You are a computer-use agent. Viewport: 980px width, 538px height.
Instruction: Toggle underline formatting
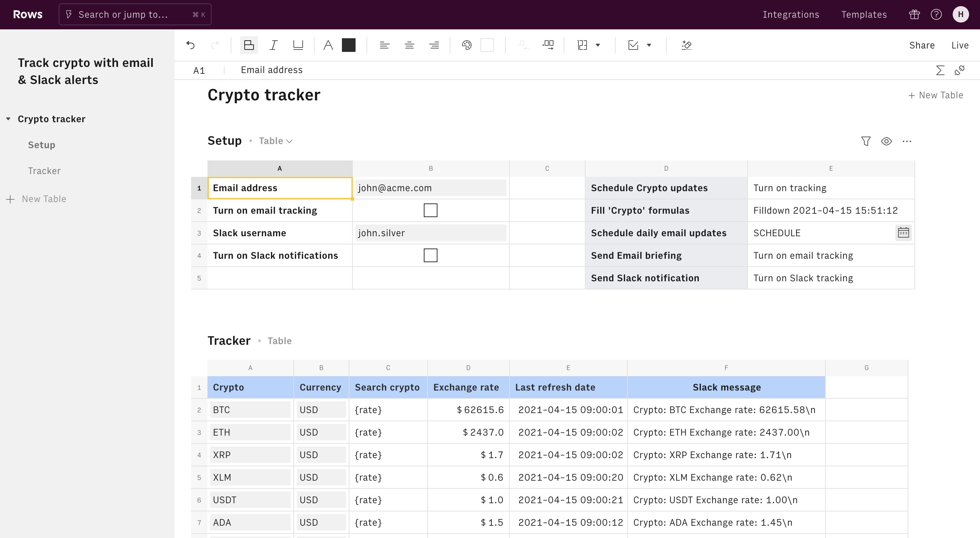point(298,45)
